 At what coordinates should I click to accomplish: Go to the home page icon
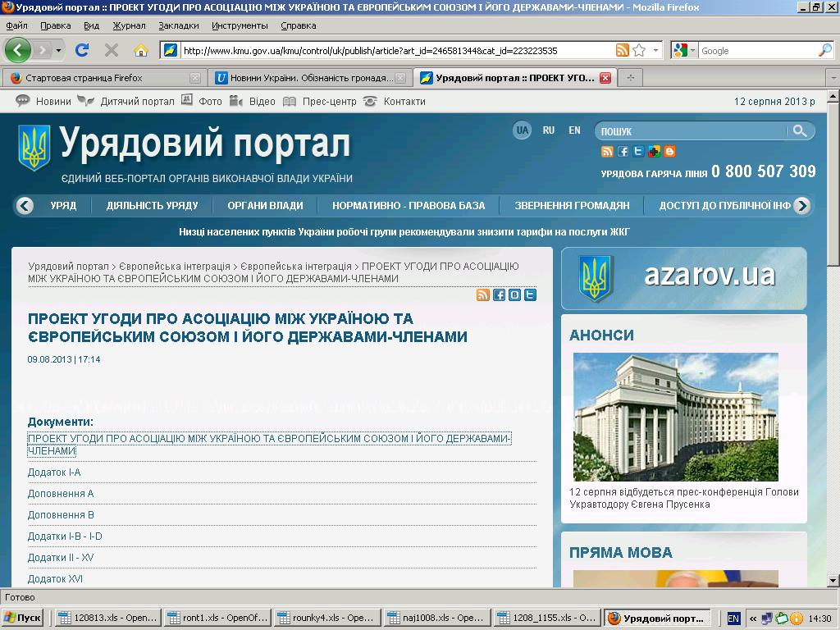141,50
